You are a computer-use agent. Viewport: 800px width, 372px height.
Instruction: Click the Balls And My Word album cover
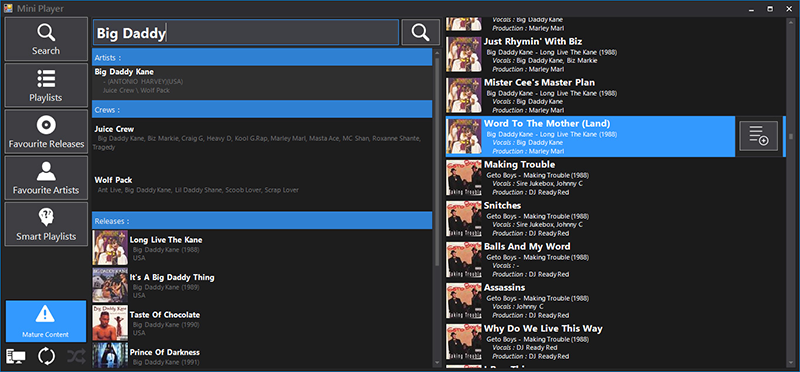point(464,259)
